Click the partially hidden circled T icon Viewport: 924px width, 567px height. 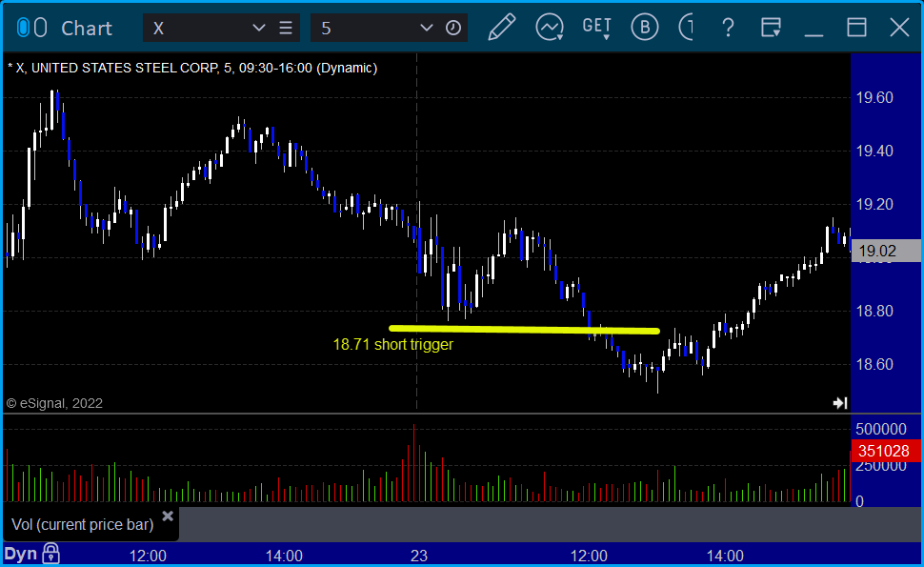[686, 28]
